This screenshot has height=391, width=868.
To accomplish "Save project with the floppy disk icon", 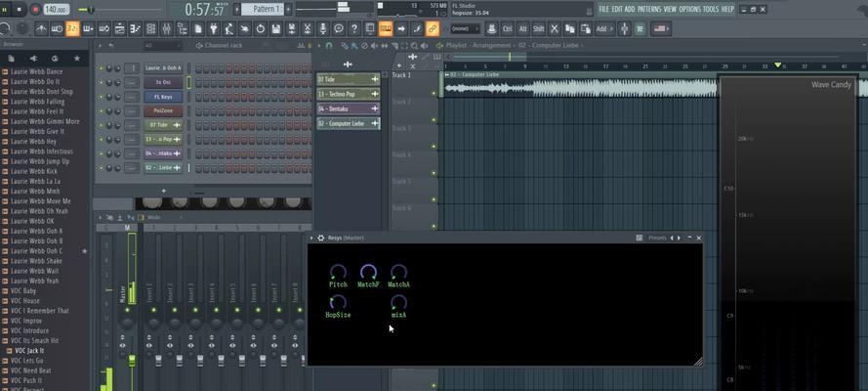I will pyautogui.click(x=275, y=28).
